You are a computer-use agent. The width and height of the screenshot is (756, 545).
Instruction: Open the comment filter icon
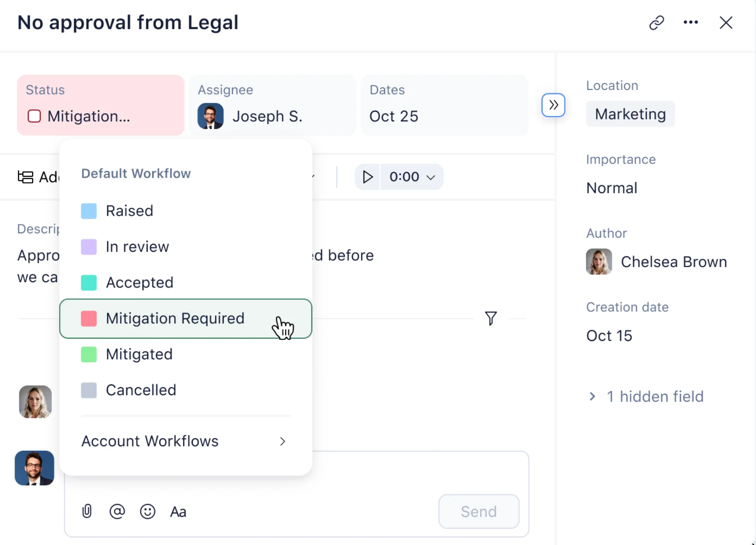[491, 318]
